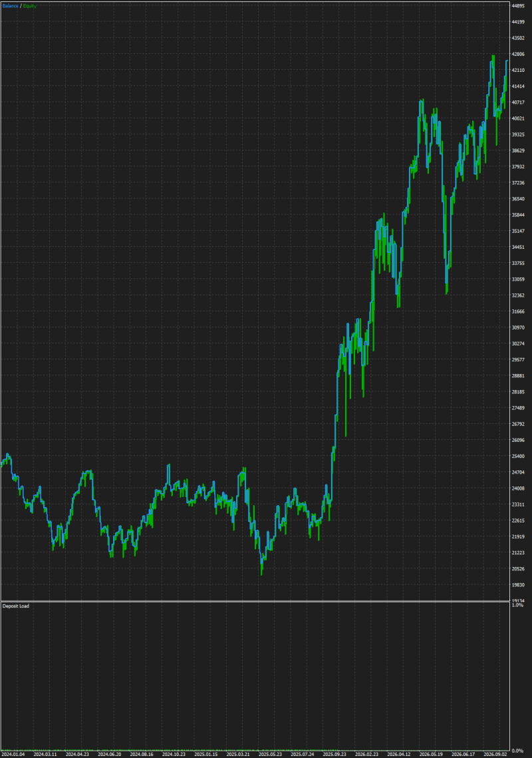Click the 2024.04.23 date label

(77, 754)
